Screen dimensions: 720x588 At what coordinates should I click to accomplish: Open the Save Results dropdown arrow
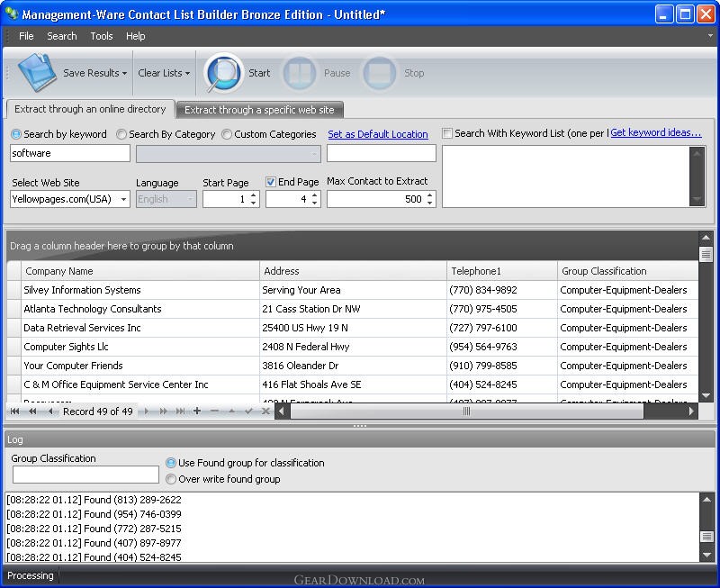tap(124, 73)
